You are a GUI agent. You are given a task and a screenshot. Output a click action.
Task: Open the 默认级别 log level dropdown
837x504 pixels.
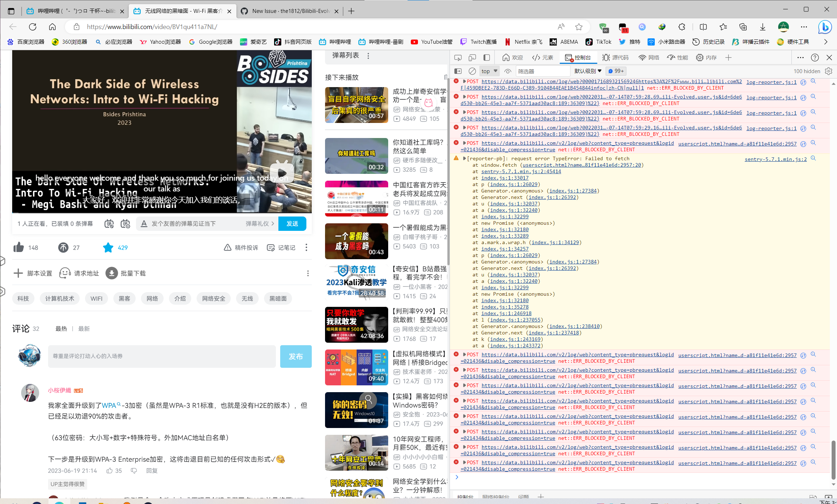click(x=587, y=71)
